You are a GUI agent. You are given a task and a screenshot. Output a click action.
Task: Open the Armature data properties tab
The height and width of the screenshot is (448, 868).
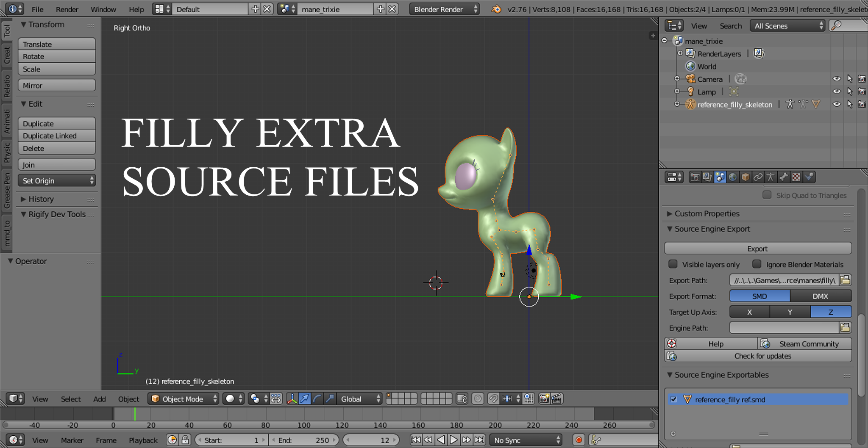click(x=771, y=177)
